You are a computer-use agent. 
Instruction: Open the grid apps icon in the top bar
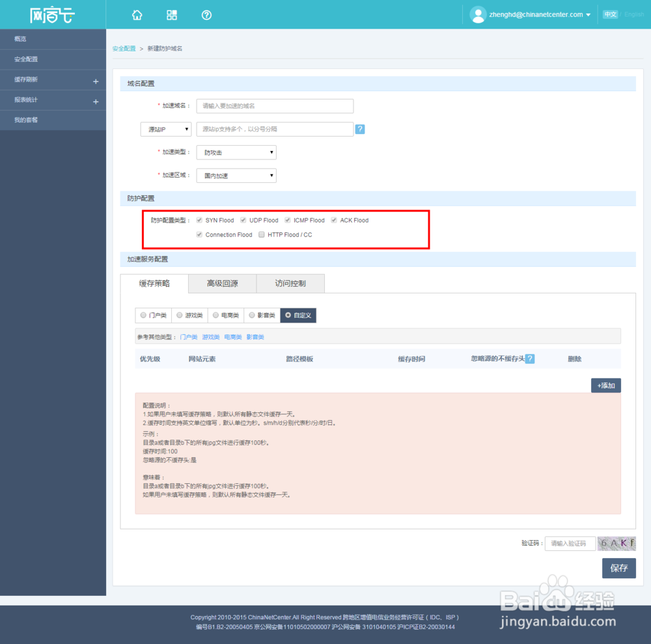click(x=171, y=16)
